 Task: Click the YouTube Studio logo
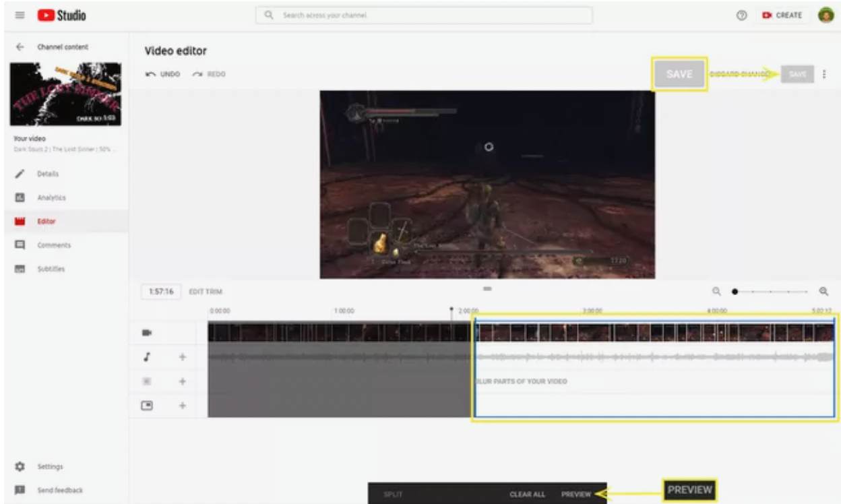point(62,15)
